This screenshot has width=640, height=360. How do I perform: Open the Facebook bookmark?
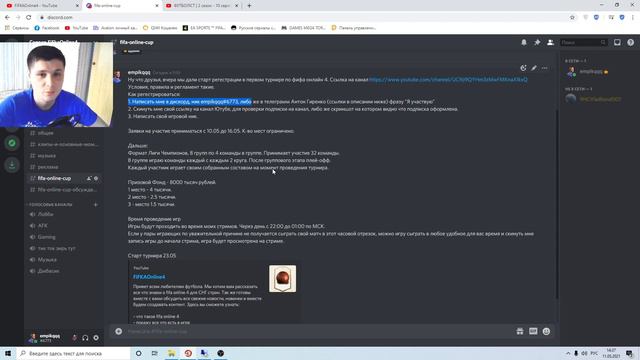[x=47, y=28]
